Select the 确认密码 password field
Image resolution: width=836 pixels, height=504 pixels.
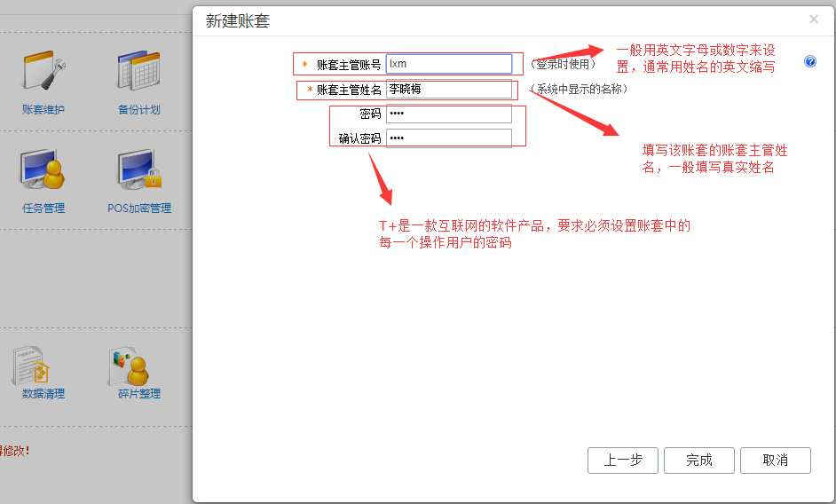(x=448, y=138)
